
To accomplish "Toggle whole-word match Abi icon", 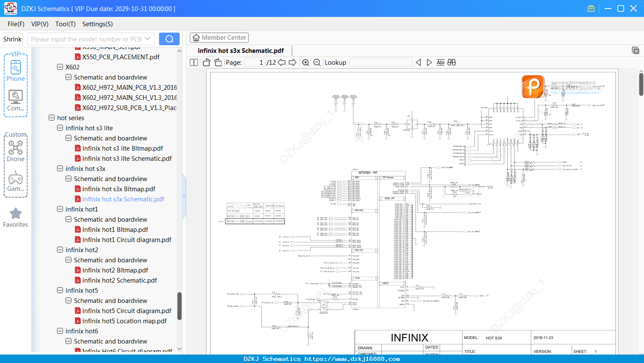I will (x=440, y=62).
